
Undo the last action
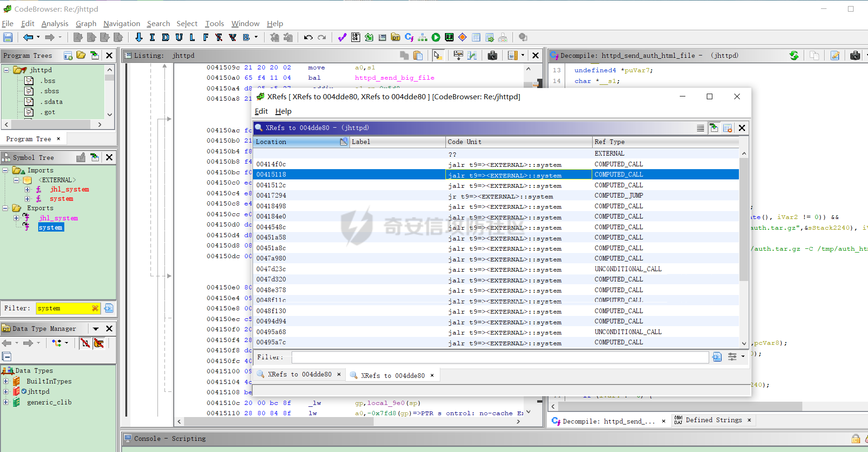click(308, 37)
